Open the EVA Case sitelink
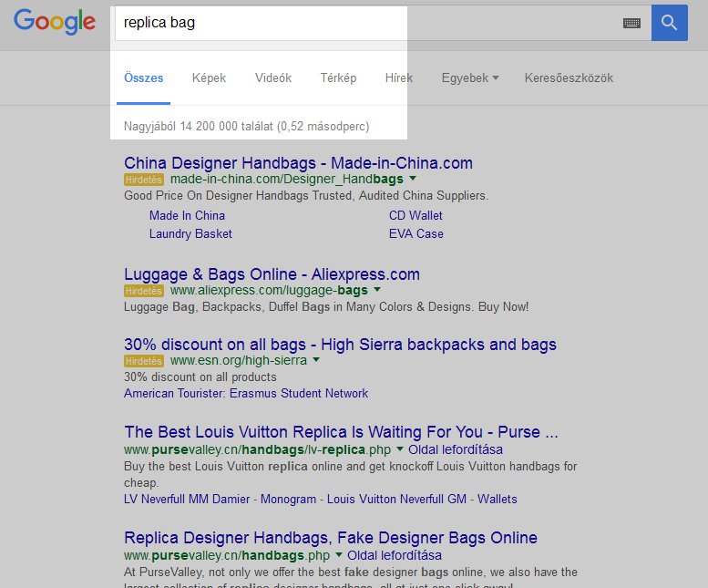This screenshot has width=708, height=588. coord(416,233)
